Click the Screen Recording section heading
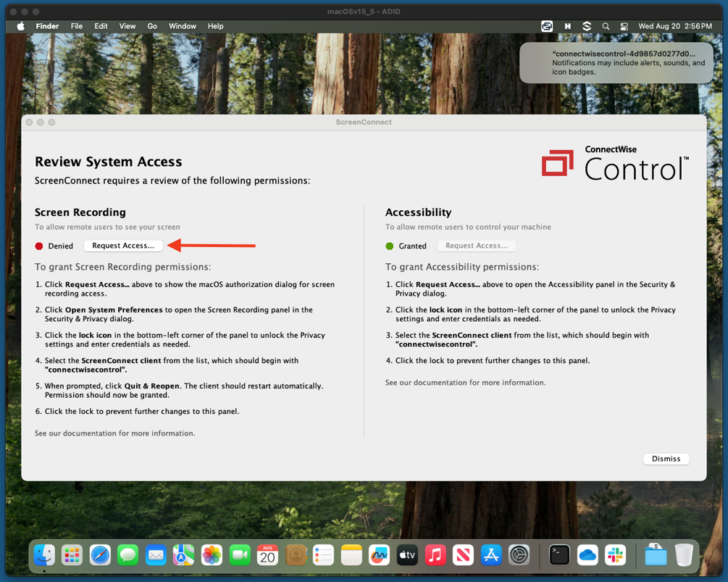The image size is (728, 582). 80,212
